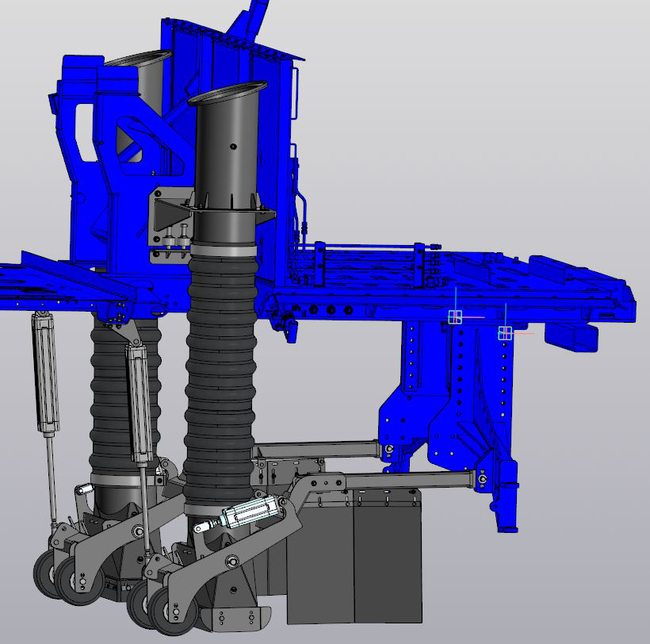Image resolution: width=650 pixels, height=644 pixels.
Task: Select the front black corrugated bellows hose
Action: pyautogui.click(x=222, y=373)
